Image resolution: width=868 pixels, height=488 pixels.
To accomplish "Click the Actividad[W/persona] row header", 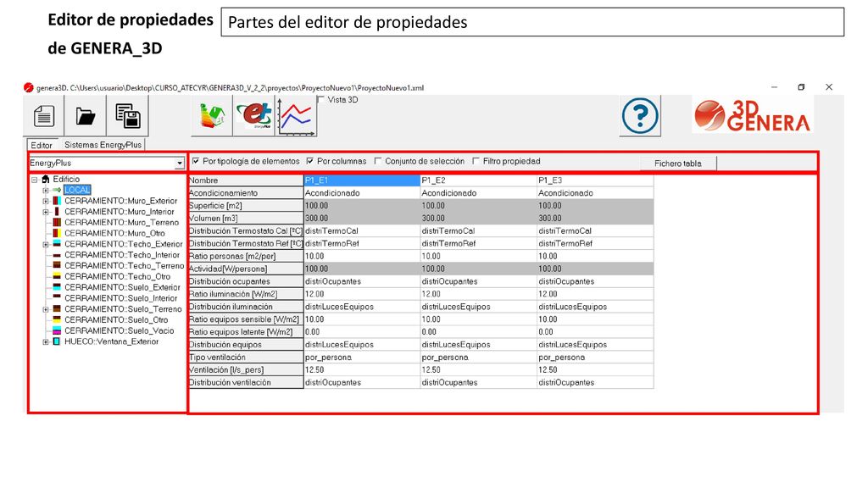I will coord(246,269).
